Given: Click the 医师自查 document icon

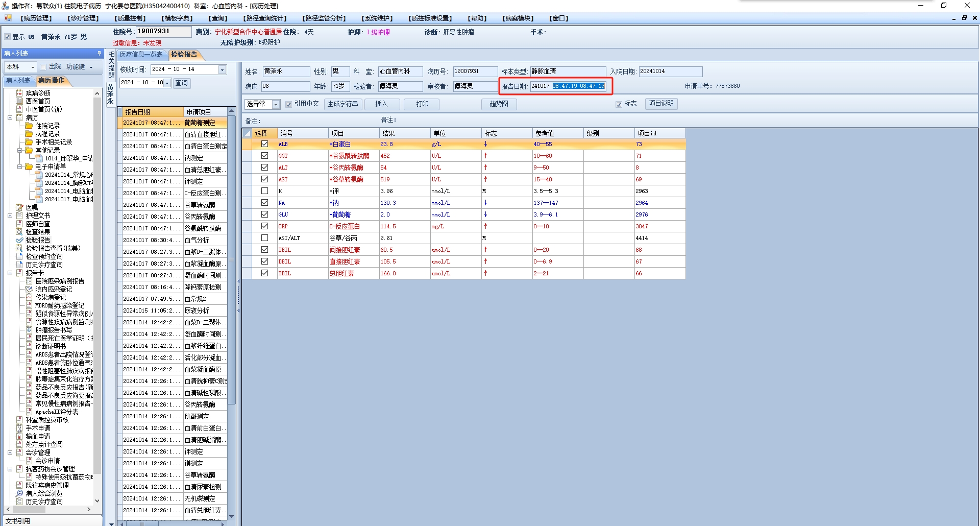Looking at the screenshot, I should [x=19, y=224].
